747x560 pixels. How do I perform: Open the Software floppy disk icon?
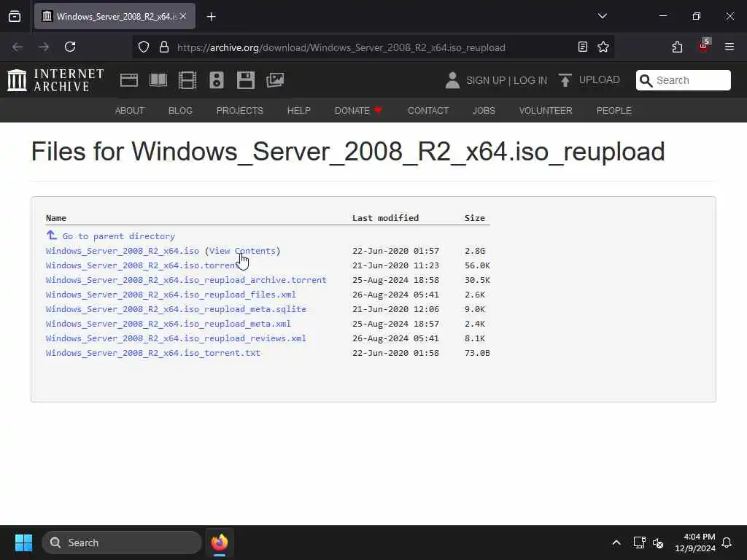coord(246,80)
